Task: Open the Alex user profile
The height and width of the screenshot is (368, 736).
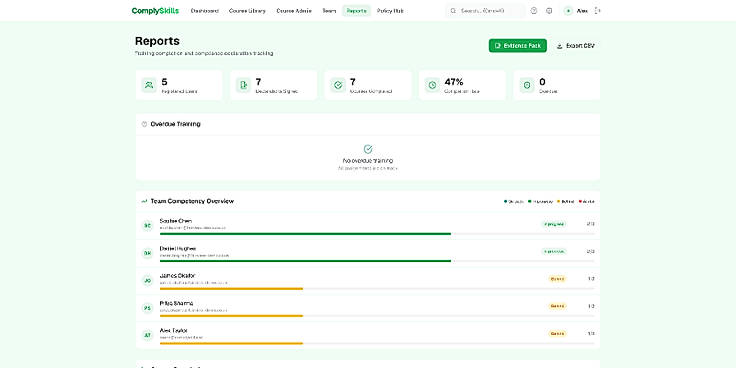Action: (x=575, y=11)
